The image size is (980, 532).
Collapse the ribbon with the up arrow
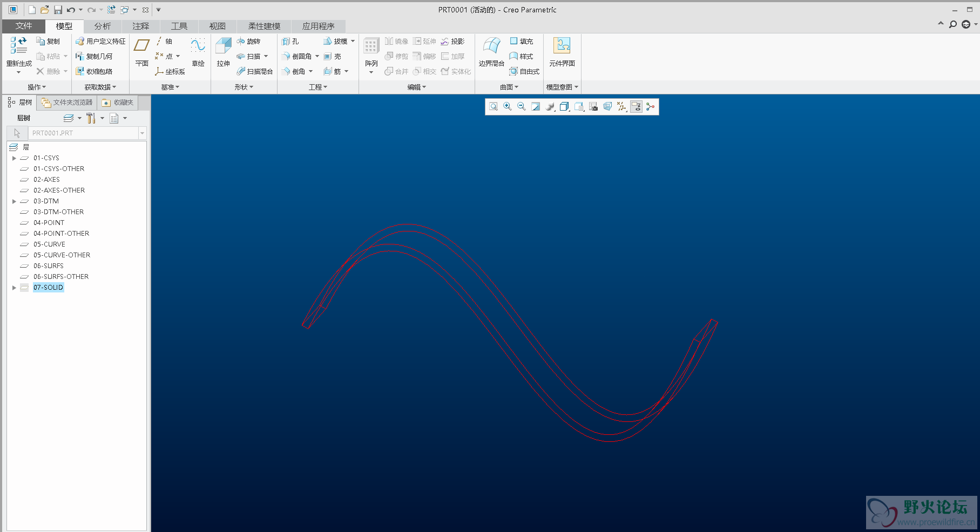tap(941, 24)
